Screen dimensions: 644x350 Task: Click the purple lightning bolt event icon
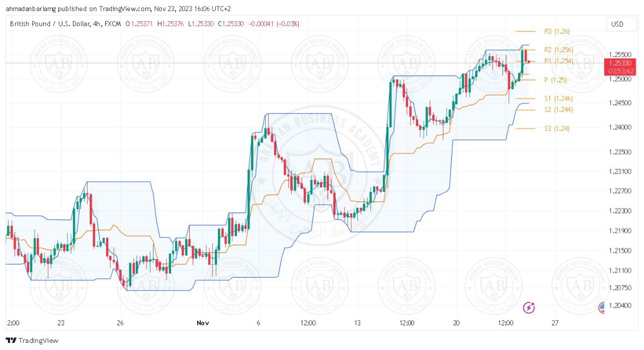tap(529, 307)
